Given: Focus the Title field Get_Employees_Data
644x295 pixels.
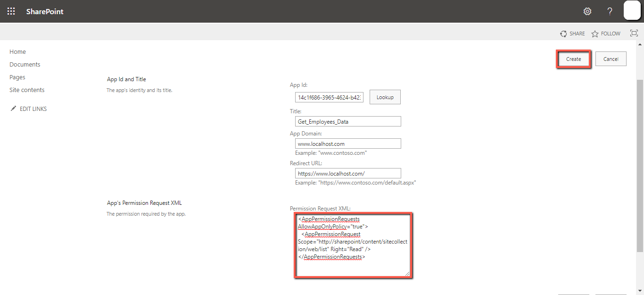Looking at the screenshot, I should [348, 121].
